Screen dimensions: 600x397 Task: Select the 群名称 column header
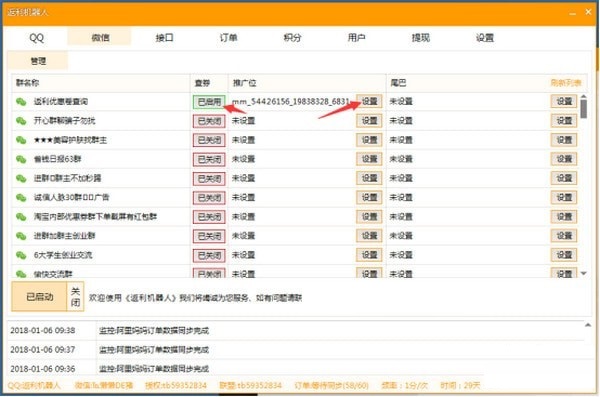101,83
